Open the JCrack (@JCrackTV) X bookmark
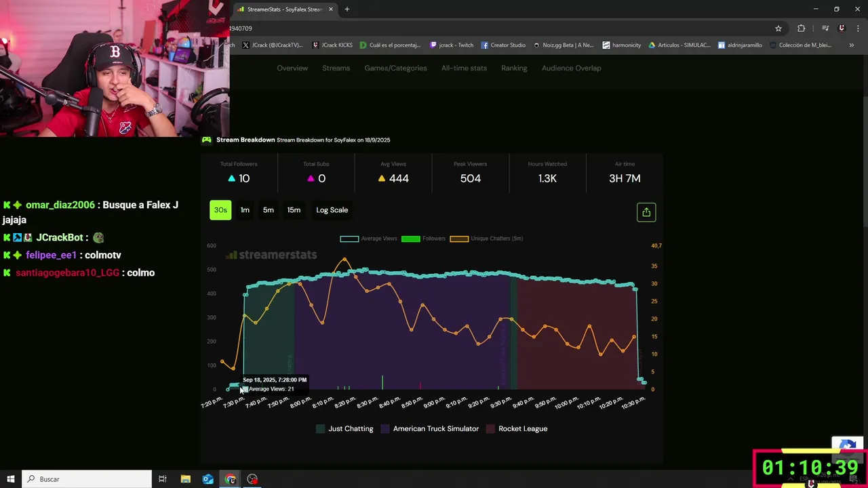The width and height of the screenshot is (868, 488). pyautogui.click(x=273, y=45)
